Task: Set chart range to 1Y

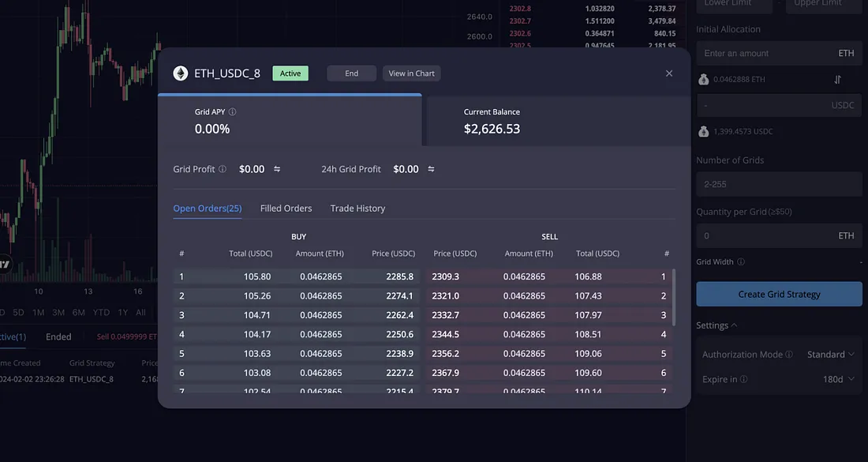Action: [123, 313]
